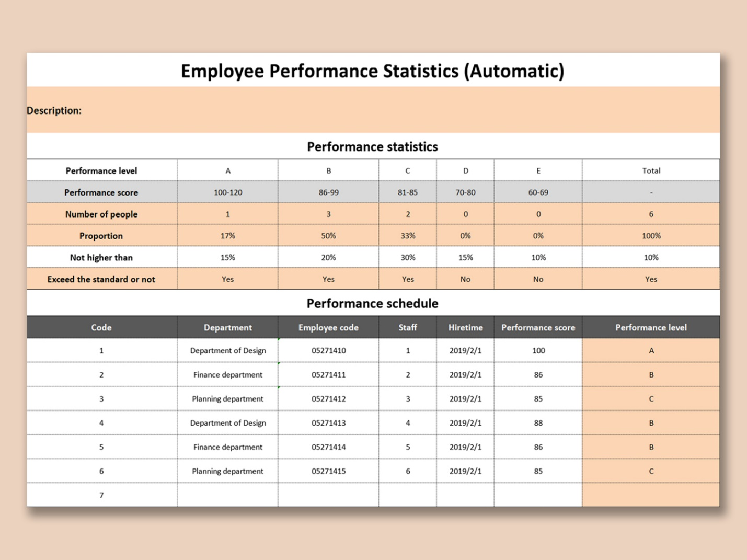Click the empty row for code 7
The image size is (747, 560).
point(101,495)
